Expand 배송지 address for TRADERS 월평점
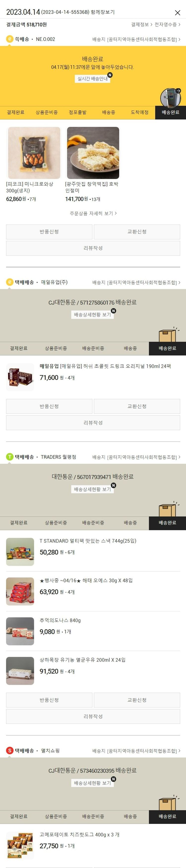 pyautogui.click(x=136, y=457)
